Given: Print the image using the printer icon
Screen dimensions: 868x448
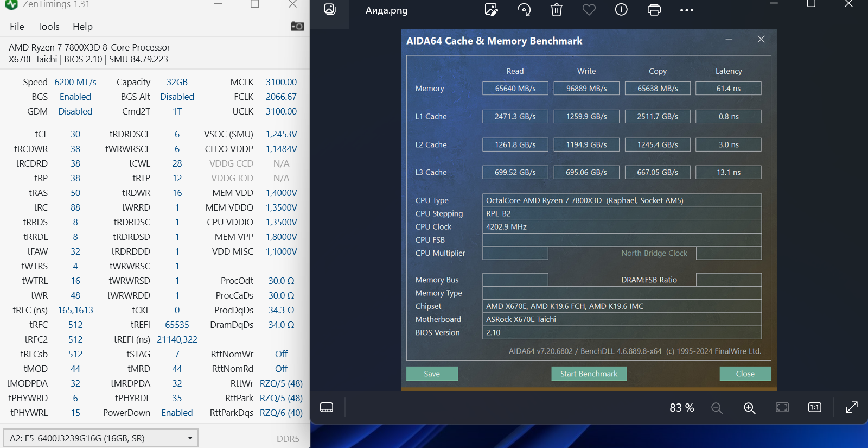Looking at the screenshot, I should click(x=654, y=10).
